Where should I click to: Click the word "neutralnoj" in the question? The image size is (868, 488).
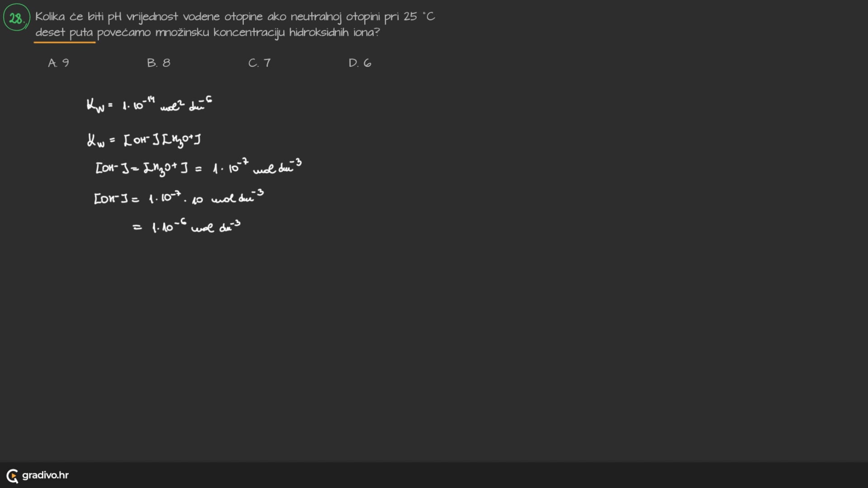pyautogui.click(x=316, y=17)
